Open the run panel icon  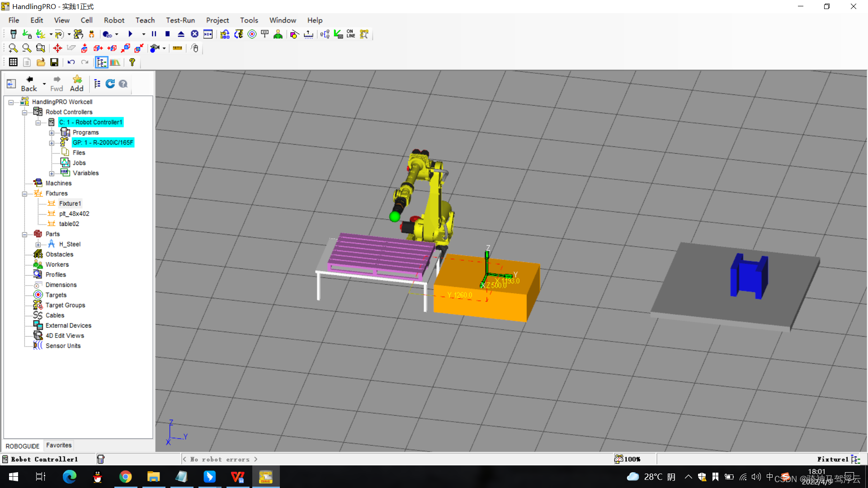pos(208,34)
